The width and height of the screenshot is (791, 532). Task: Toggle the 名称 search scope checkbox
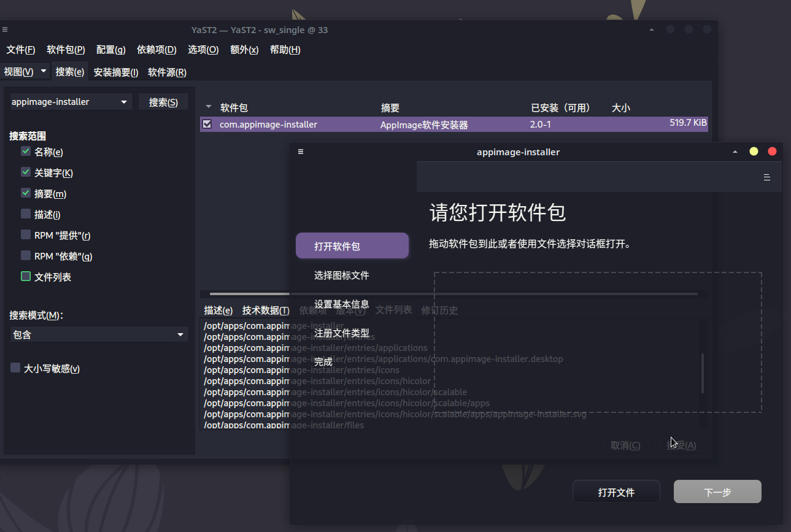(26, 151)
